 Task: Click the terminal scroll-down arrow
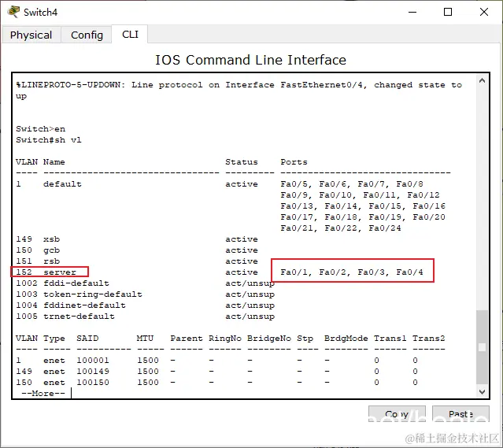pyautogui.click(x=482, y=391)
